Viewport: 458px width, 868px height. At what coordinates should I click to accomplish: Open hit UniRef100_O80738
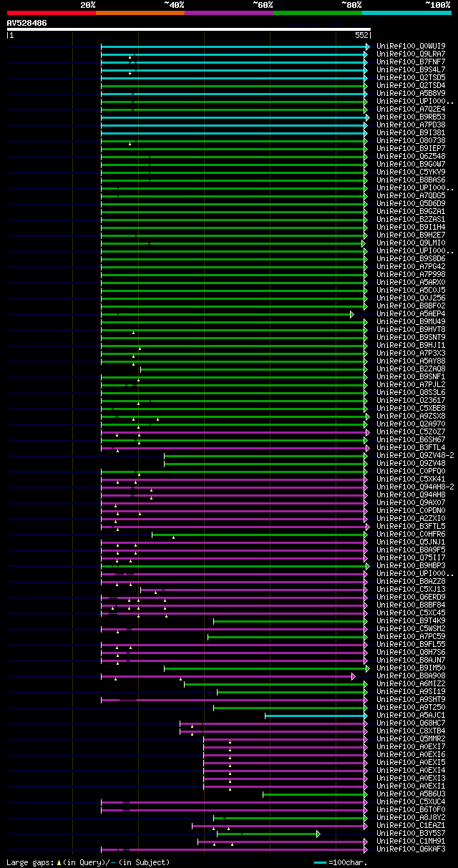click(411, 141)
